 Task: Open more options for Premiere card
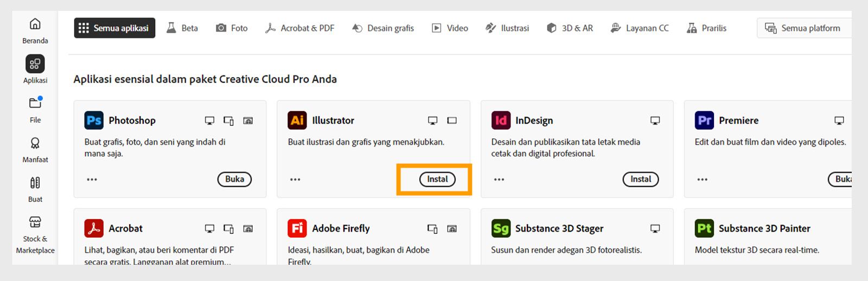pos(703,180)
